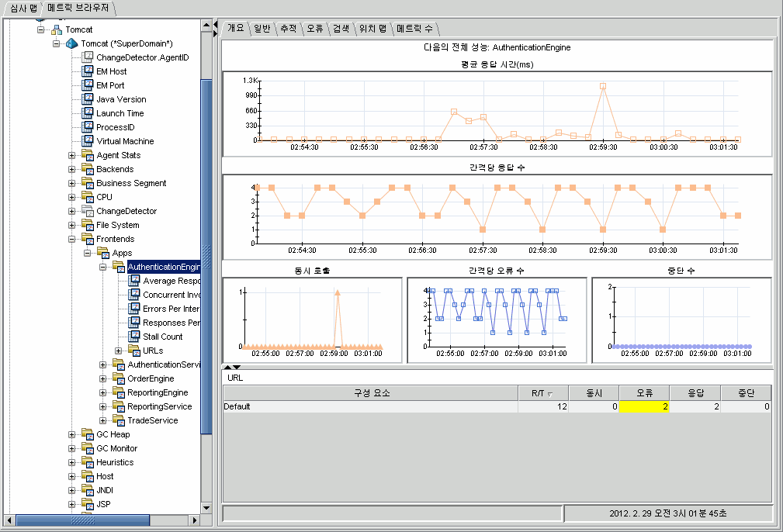Switch to the 심사 맵 top tab

23,9
